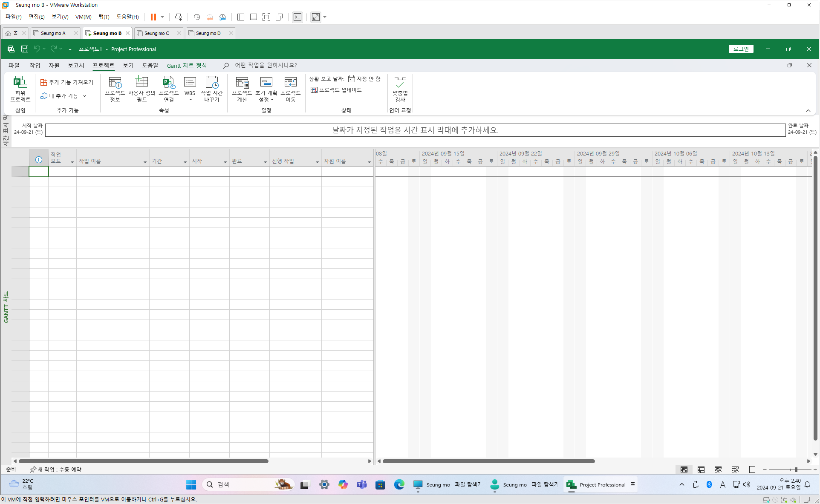Screen dimensions: 820x504
Task: Click the zoom slider in the status bar
Action: pyautogui.click(x=796, y=469)
